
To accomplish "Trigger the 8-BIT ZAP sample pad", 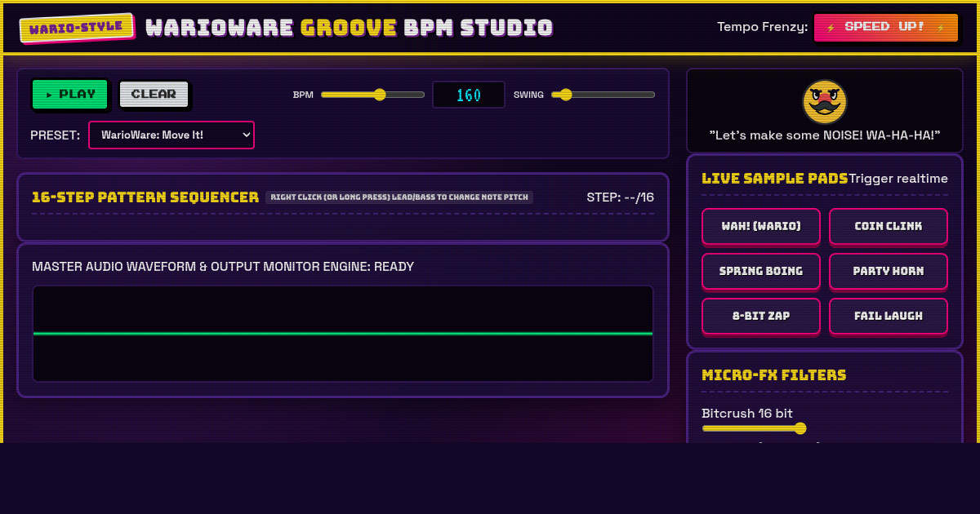I will tap(761, 316).
